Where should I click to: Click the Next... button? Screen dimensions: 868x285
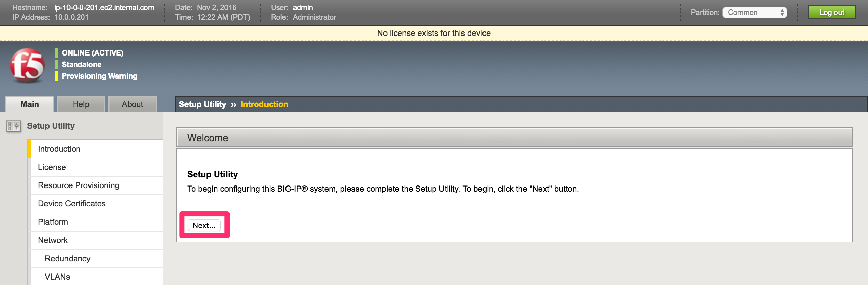click(x=204, y=225)
